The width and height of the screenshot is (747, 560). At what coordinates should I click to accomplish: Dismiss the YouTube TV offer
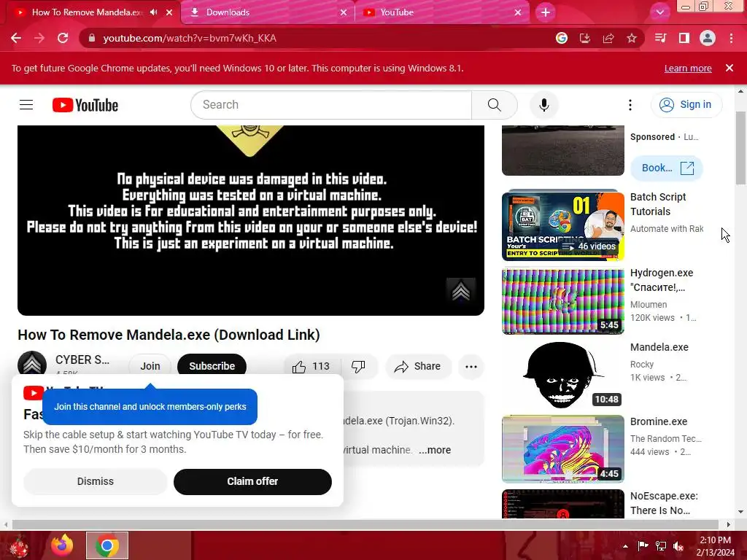(x=96, y=481)
